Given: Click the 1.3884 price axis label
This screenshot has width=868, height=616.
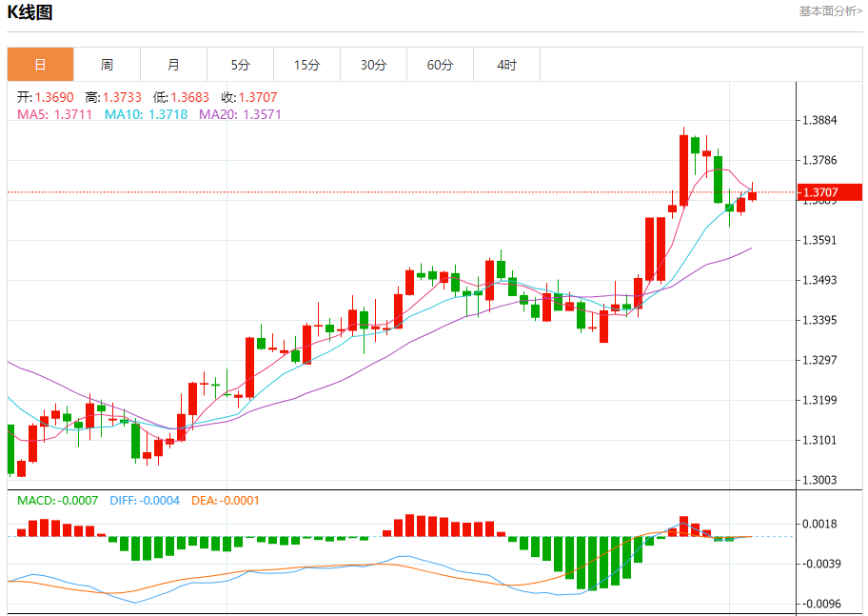Looking at the screenshot, I should (x=819, y=120).
